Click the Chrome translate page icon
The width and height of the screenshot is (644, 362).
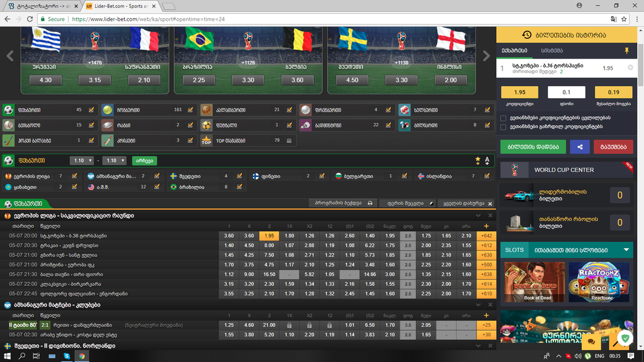614,19
